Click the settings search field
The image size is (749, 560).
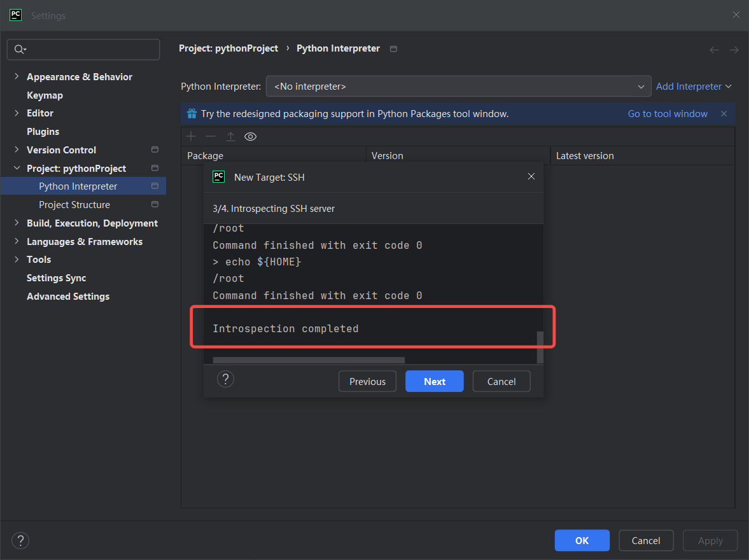point(83,50)
